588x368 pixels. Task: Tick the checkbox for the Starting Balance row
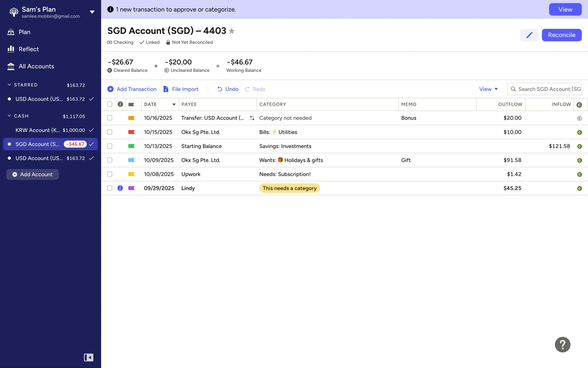110,146
